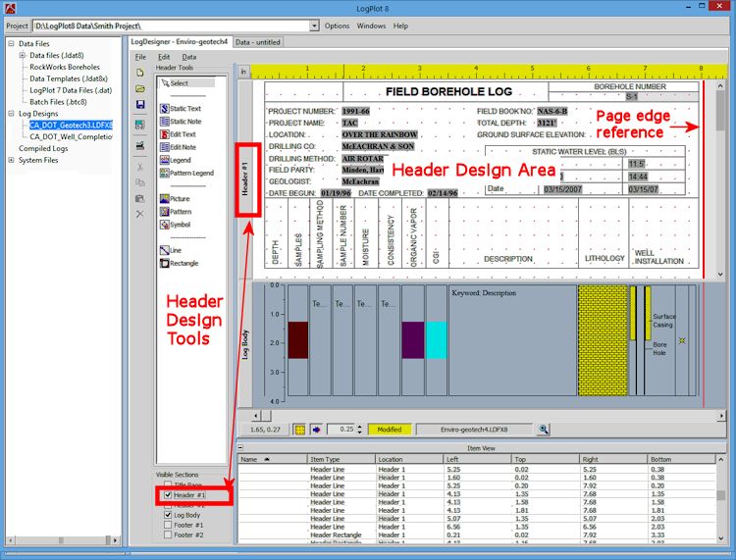Click the magnifier zoom icon
This screenshot has height=560, width=736.
tap(544, 430)
